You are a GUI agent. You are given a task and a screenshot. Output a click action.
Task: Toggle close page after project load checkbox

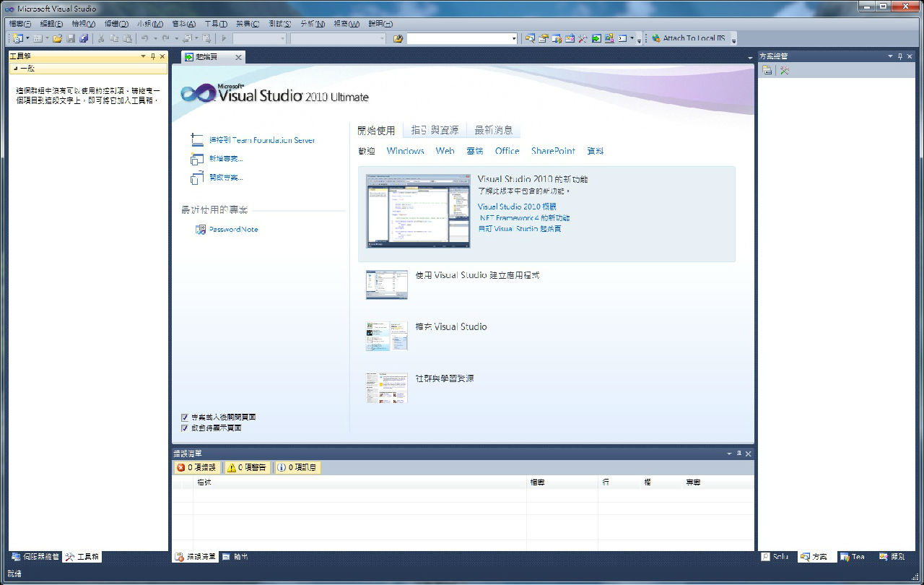pos(185,417)
